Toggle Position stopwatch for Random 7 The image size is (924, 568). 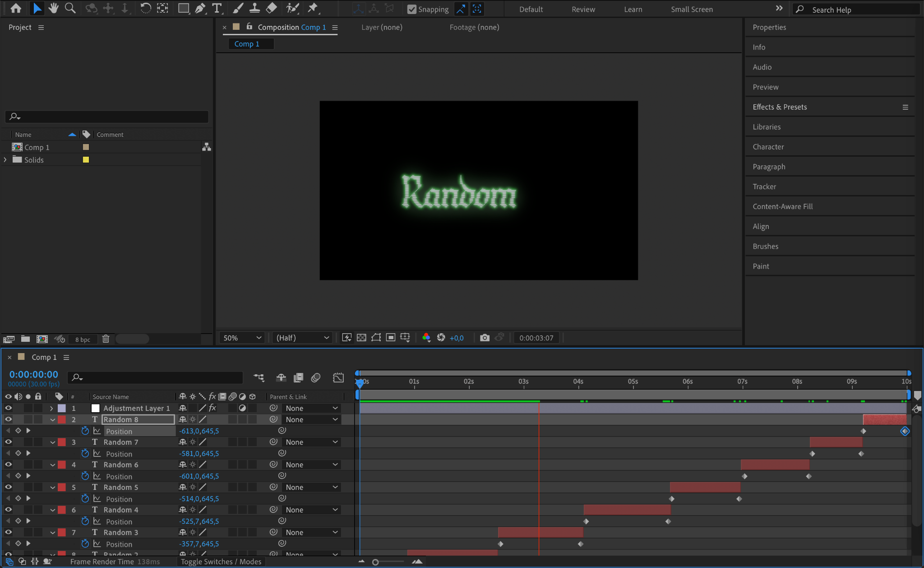(x=85, y=453)
